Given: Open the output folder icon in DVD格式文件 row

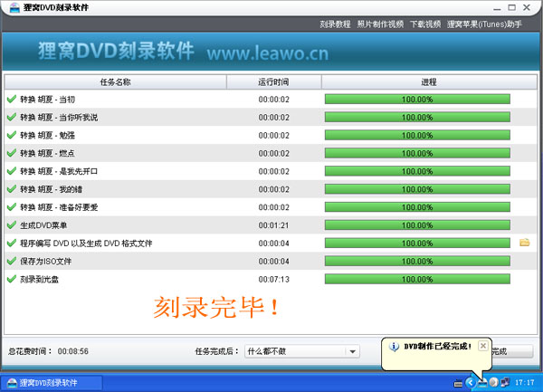Looking at the screenshot, I should pos(524,243).
